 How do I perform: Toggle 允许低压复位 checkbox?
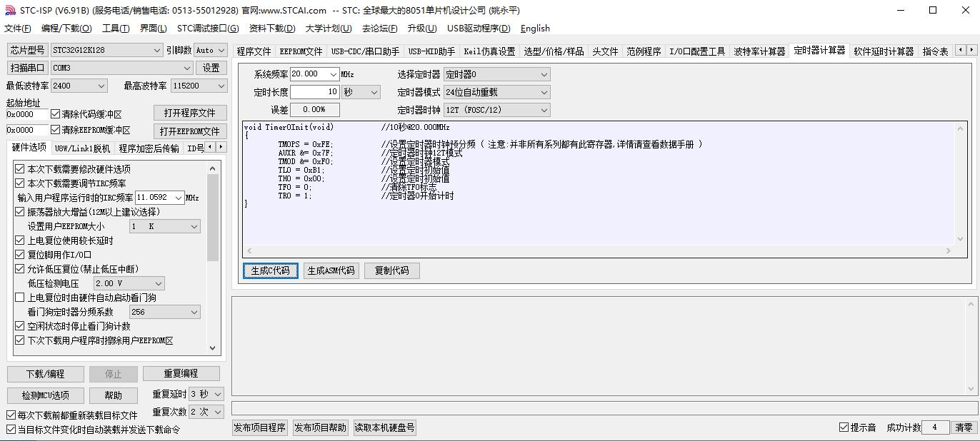20,269
